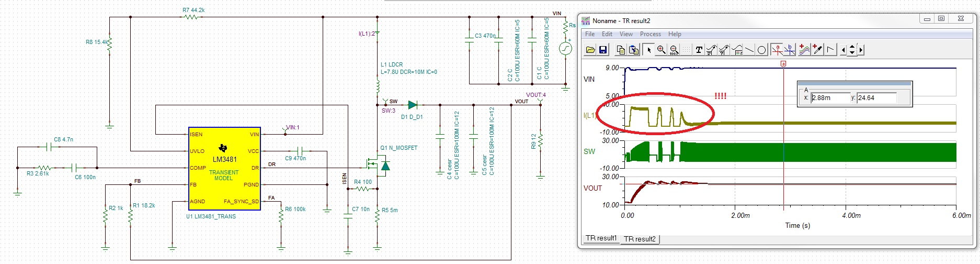
Task: Click the R8 15.4k resistor label
Action: pyautogui.click(x=96, y=42)
